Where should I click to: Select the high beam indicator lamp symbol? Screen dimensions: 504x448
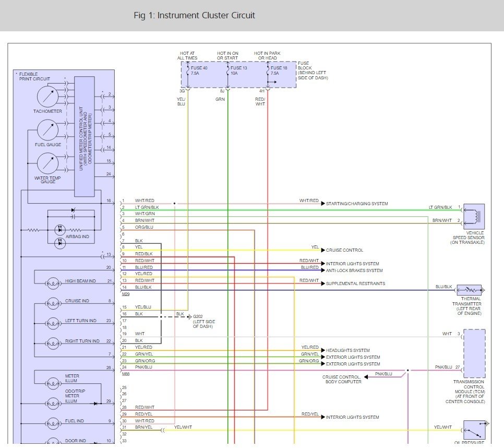tap(53, 281)
